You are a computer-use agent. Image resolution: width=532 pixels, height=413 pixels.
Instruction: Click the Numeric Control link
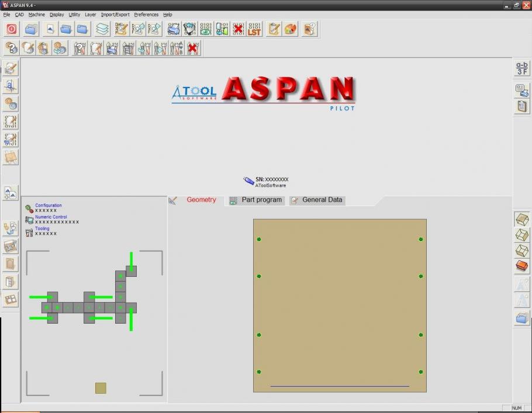[x=51, y=217]
